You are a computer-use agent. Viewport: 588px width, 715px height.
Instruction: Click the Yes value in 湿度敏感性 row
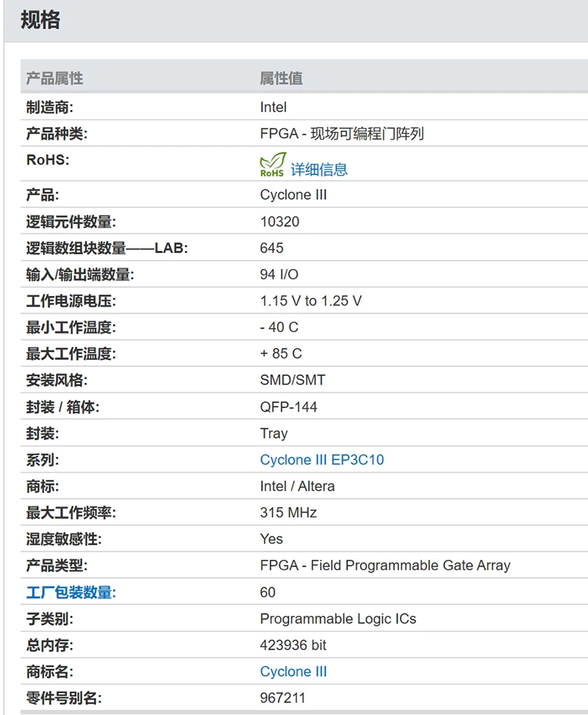(270, 539)
